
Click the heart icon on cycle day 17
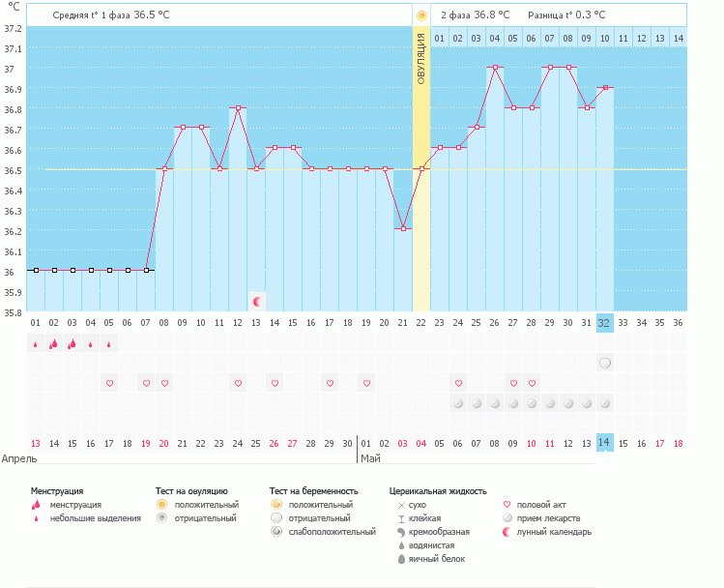point(330,383)
